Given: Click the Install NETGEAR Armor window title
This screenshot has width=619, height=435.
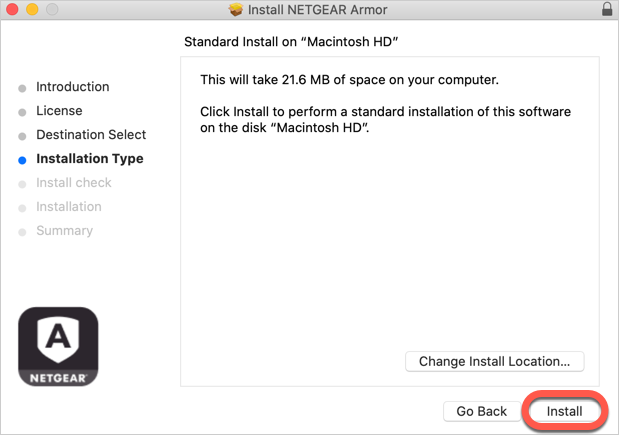Looking at the screenshot, I should [x=317, y=9].
